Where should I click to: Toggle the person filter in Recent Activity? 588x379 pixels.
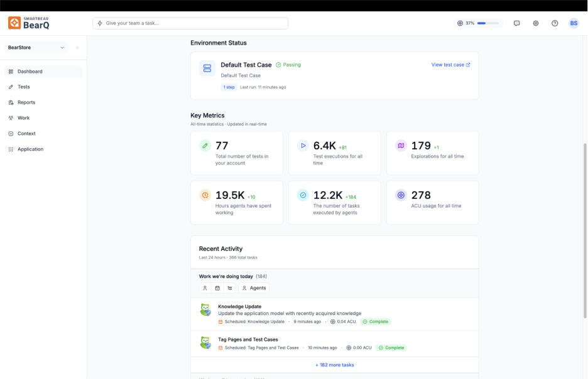(x=205, y=288)
